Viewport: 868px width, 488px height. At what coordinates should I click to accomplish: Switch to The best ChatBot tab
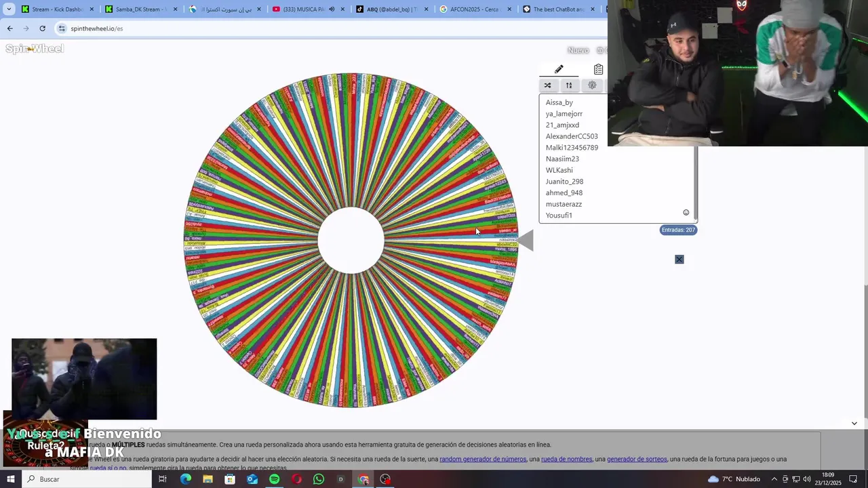click(560, 9)
